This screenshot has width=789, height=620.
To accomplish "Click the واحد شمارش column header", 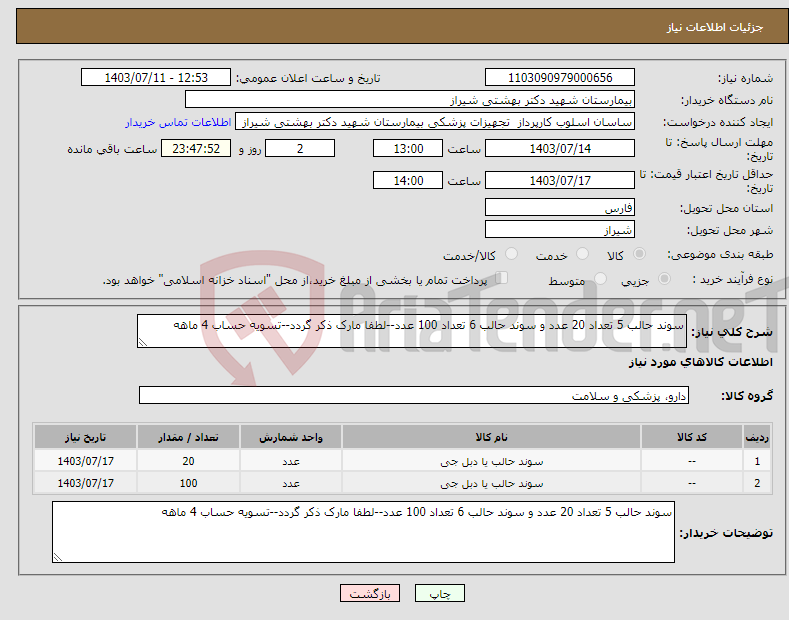I will click(x=291, y=437).
